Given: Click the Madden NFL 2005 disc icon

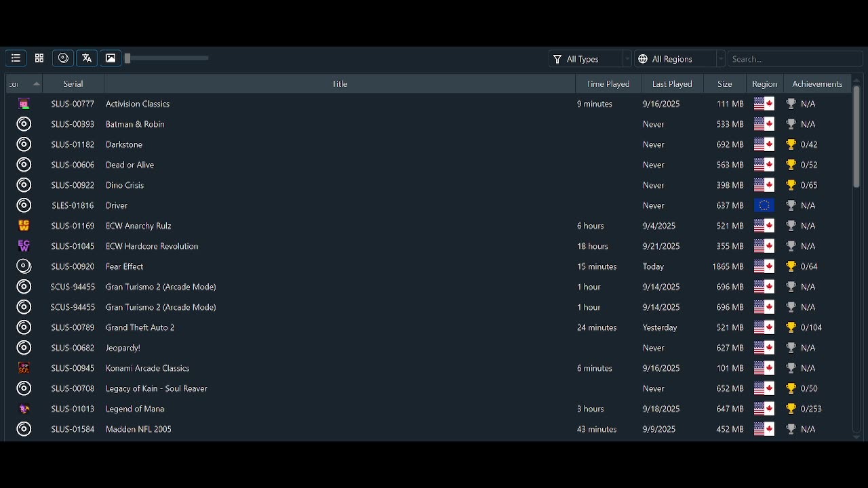Looking at the screenshot, I should coord(24,429).
